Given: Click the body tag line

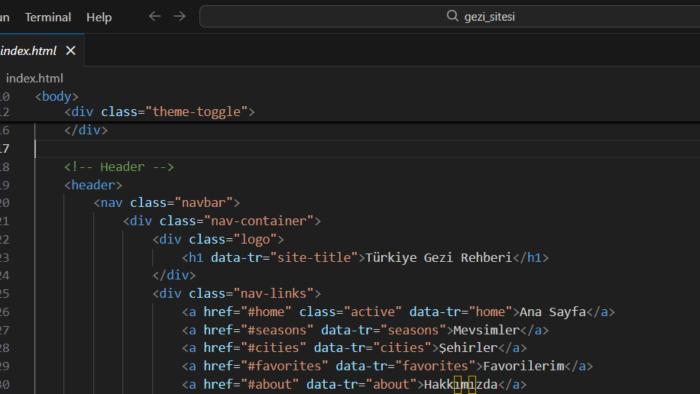Looking at the screenshot, I should [57, 96].
